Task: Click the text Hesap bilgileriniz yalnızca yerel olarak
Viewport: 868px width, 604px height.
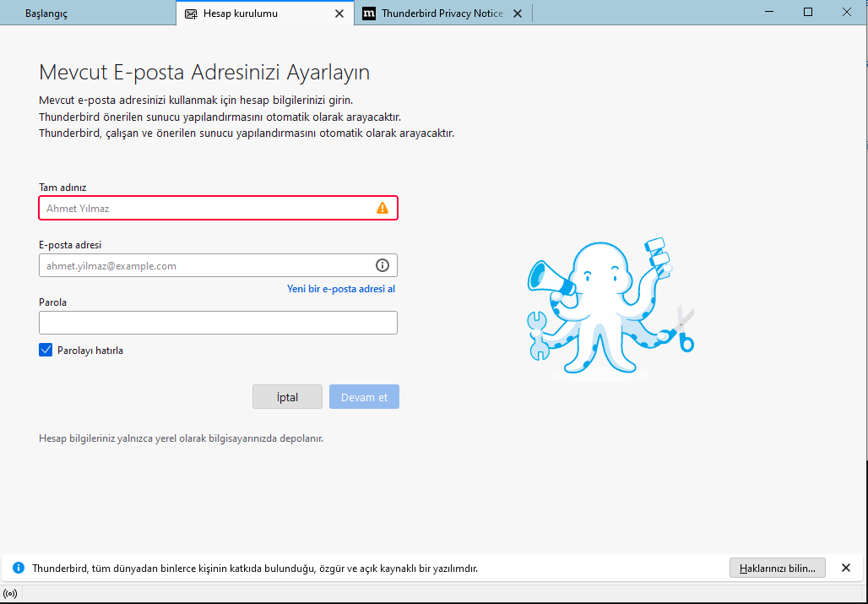Action: [x=181, y=438]
